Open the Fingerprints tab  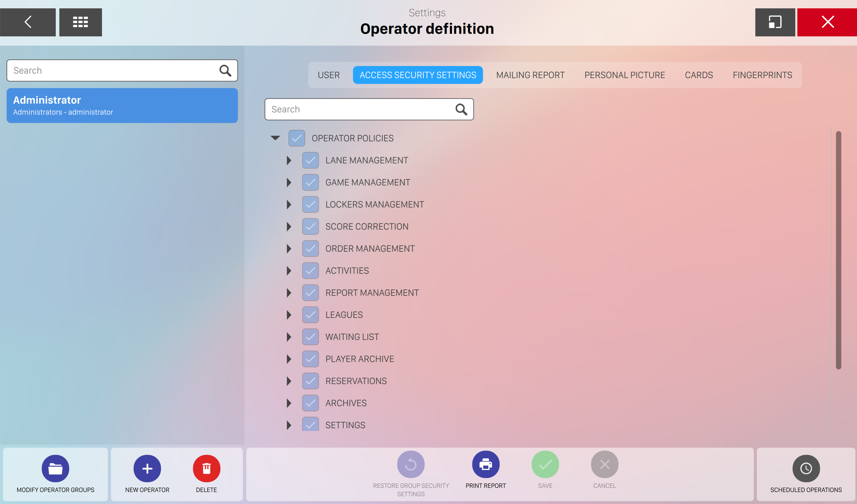click(x=762, y=75)
